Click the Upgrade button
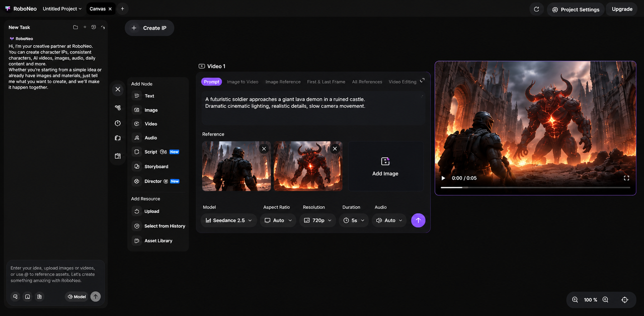This screenshot has height=316, width=644. pyautogui.click(x=622, y=9)
